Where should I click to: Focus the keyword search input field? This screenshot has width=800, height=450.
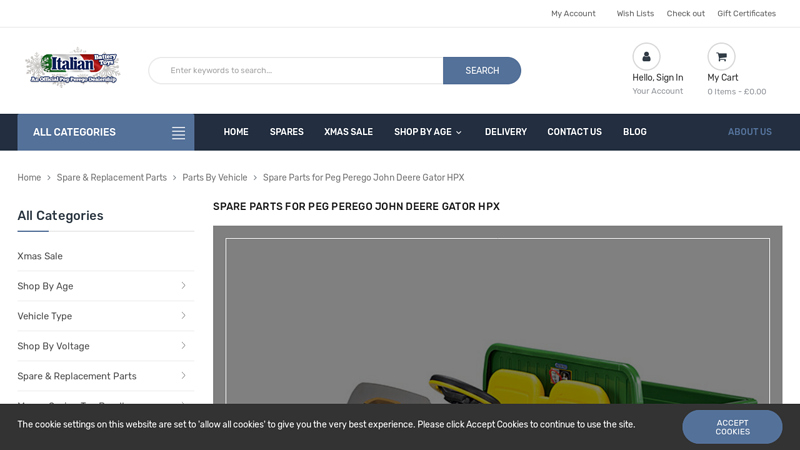click(296, 70)
